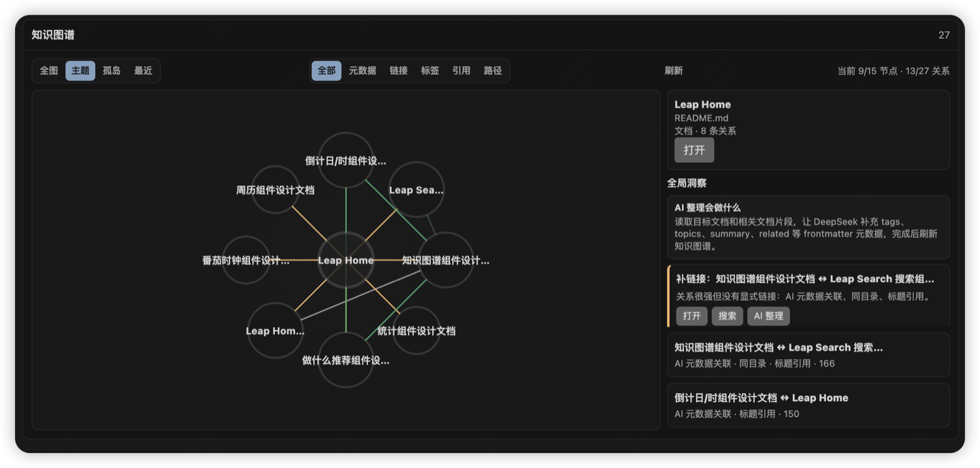Filter relations by 路径
Image resolution: width=980 pixels, height=468 pixels.
(493, 71)
